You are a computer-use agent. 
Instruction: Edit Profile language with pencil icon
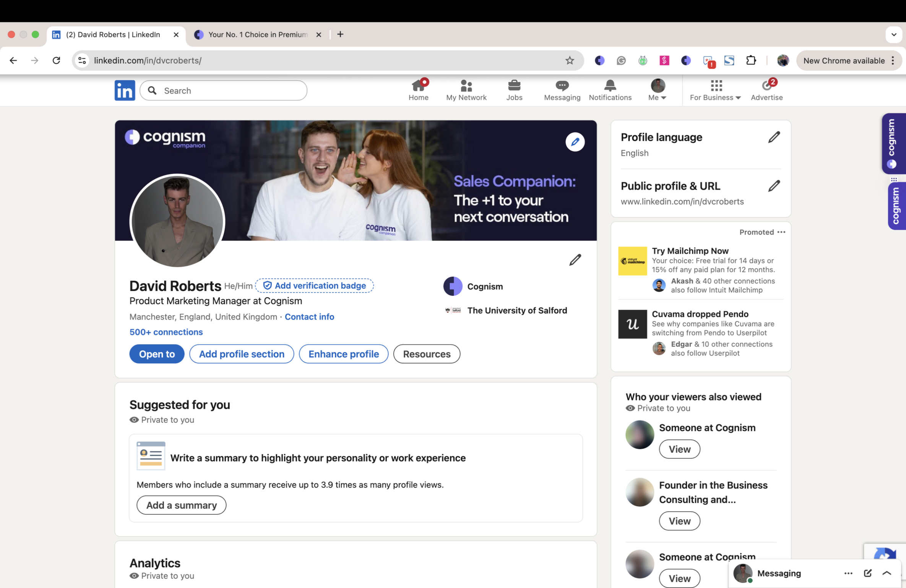click(773, 137)
